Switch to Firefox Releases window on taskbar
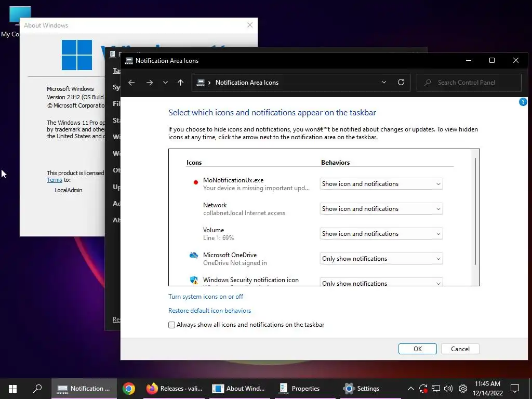This screenshot has height=399, width=532. [x=174, y=389]
